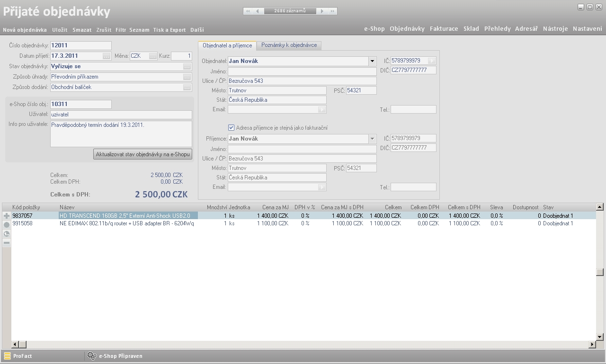Viewport: 606px width, 364px height.
Task: Switch to Poznámky k objednávce tab
Action: coord(289,45)
